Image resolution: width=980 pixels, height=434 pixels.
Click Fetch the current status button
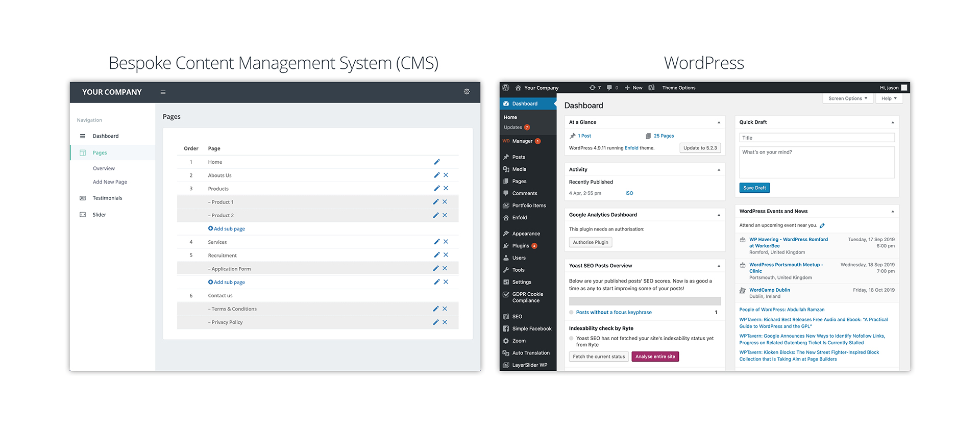[599, 356]
